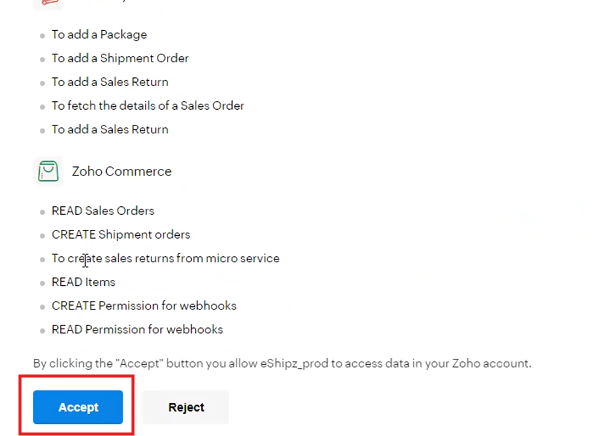This screenshot has width=598, height=436.
Task: Click the 'READ Sales Orders' permission
Action: (103, 211)
